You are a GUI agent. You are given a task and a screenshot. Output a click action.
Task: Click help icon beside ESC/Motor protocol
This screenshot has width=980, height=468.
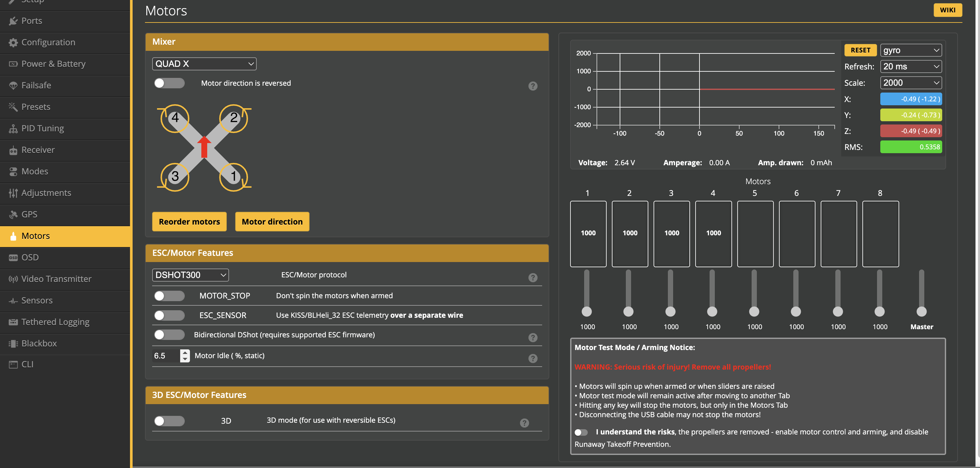(533, 277)
